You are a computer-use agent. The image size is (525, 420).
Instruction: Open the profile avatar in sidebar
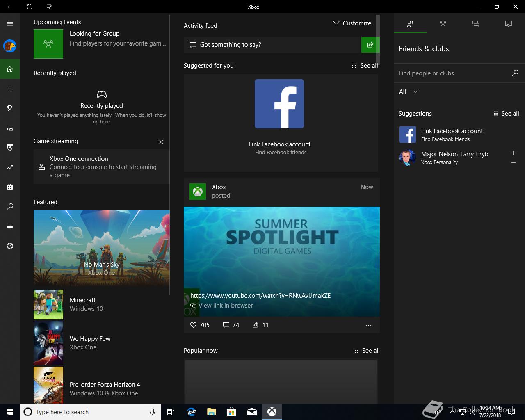click(x=10, y=46)
